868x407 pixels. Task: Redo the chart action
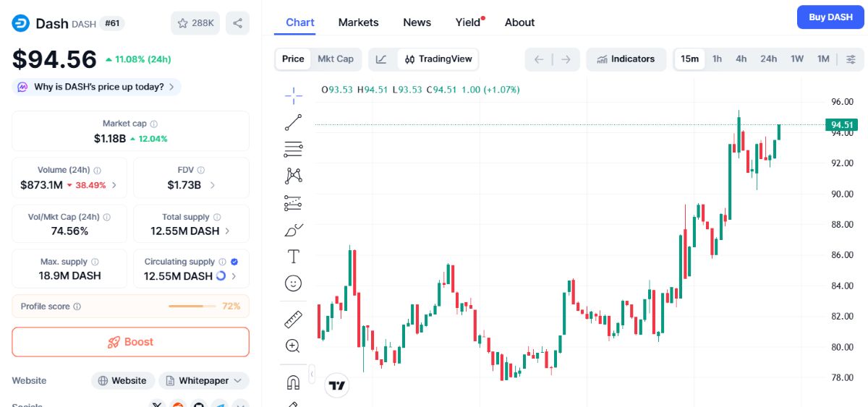pos(566,59)
